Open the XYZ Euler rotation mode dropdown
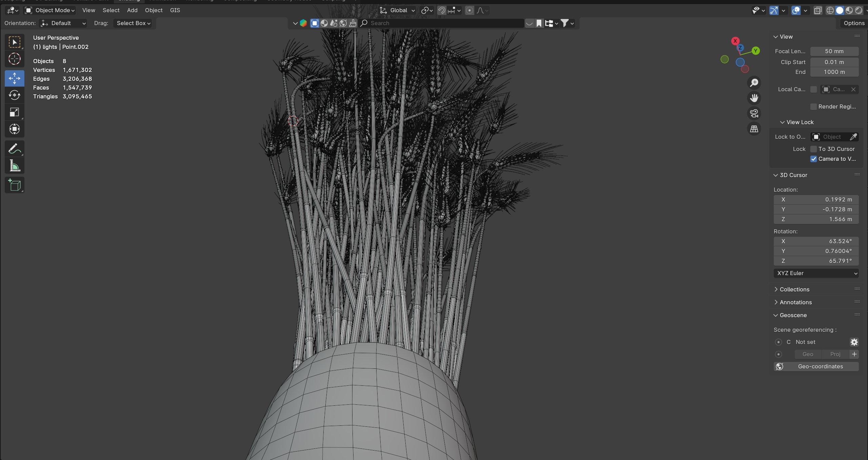Image resolution: width=868 pixels, height=460 pixels. 816,273
